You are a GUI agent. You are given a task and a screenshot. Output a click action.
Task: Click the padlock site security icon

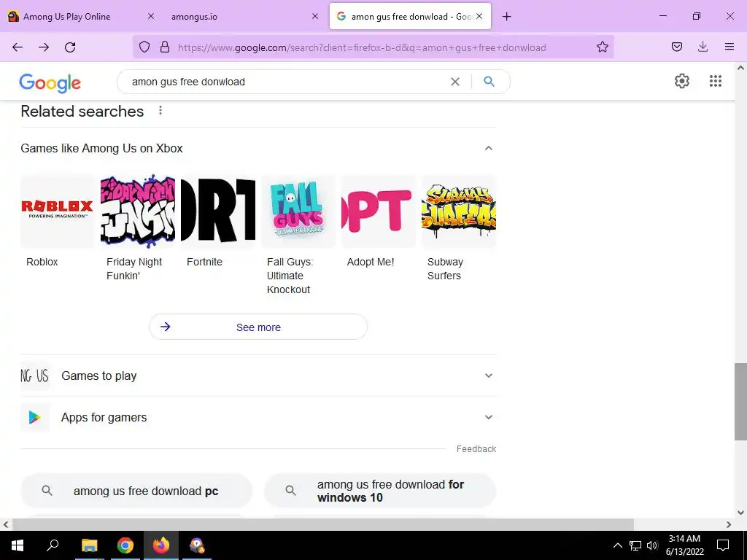[165, 47]
